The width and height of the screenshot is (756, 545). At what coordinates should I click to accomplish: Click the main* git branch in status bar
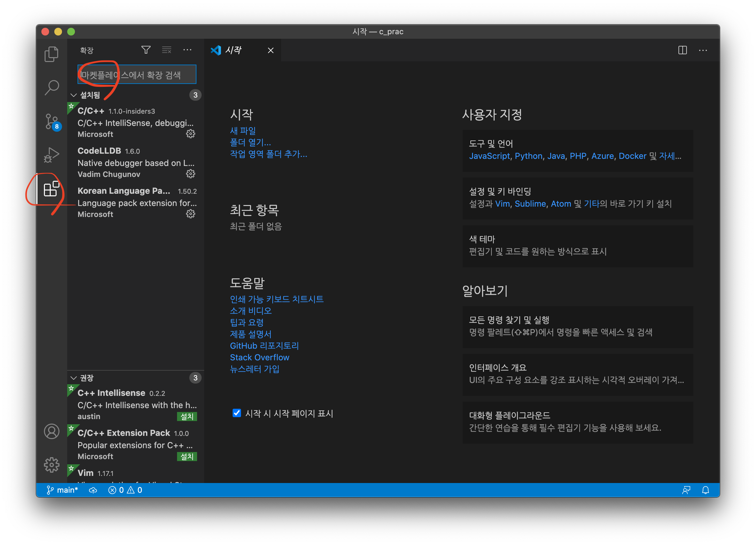point(62,490)
